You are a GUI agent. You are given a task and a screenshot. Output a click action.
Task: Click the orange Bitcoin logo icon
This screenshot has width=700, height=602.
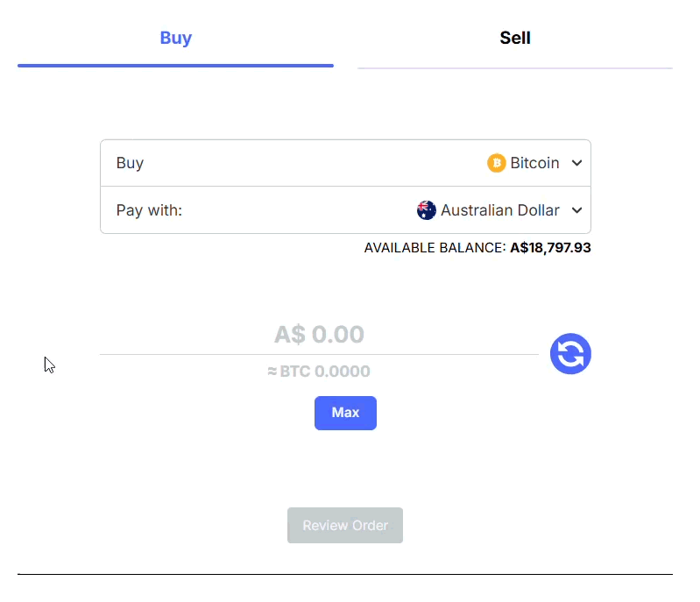click(497, 163)
